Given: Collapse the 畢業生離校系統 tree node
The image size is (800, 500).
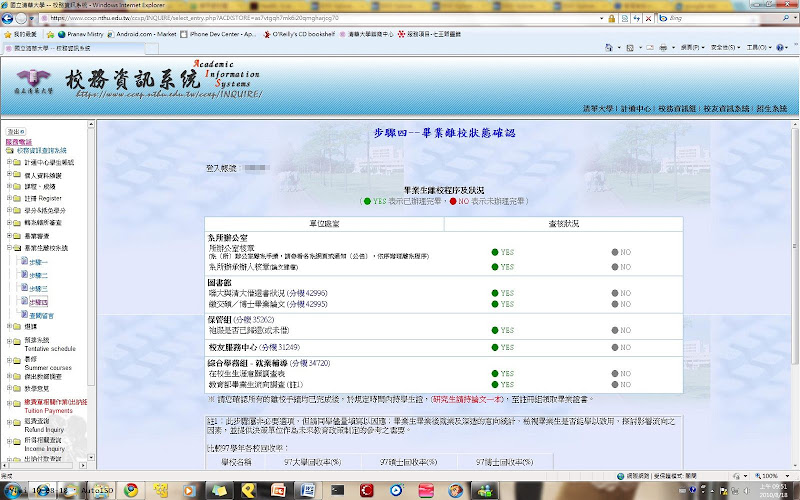Looking at the screenshot, I should [x=9, y=247].
